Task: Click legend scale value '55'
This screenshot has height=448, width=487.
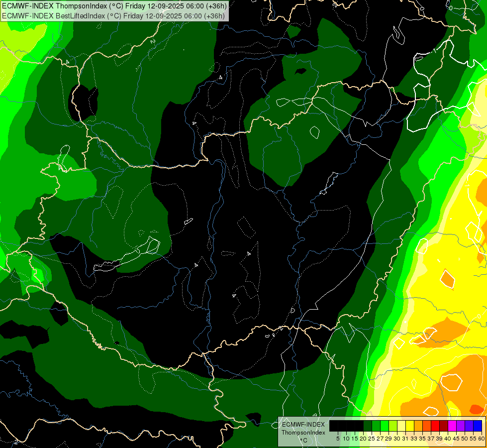Action: tap(473, 439)
